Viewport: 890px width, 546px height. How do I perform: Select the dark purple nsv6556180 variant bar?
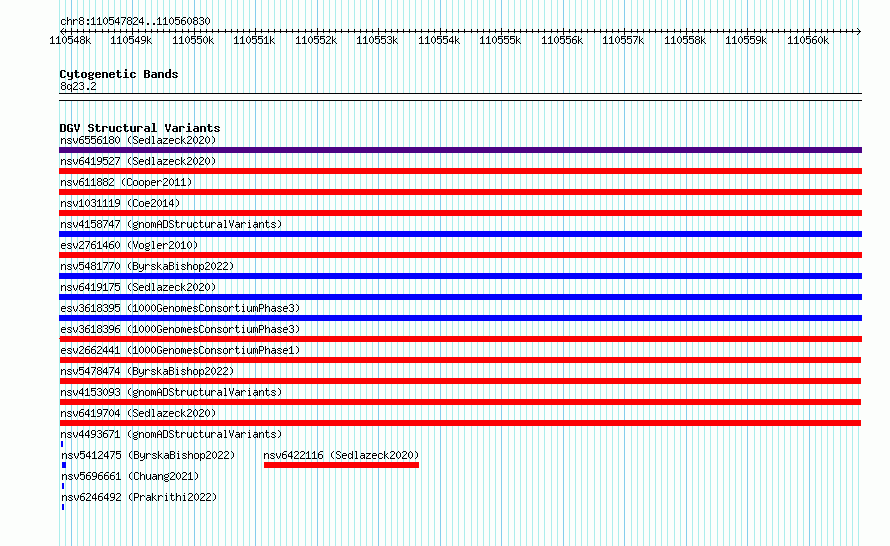(460, 150)
